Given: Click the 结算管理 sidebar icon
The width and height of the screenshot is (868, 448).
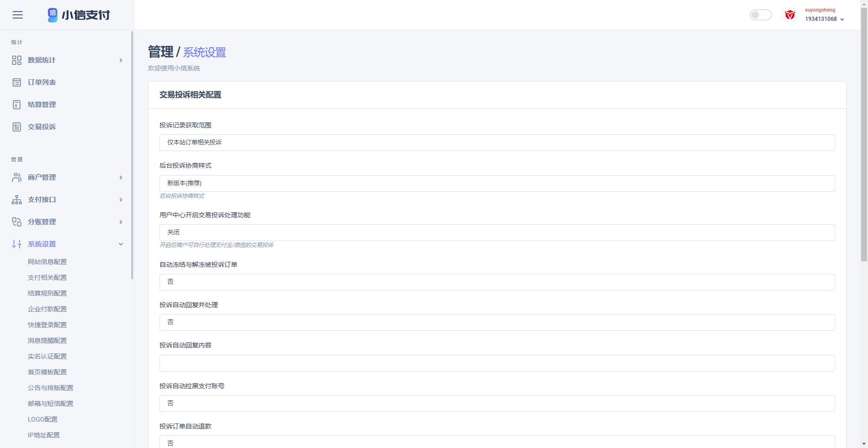Looking at the screenshot, I should (x=17, y=105).
